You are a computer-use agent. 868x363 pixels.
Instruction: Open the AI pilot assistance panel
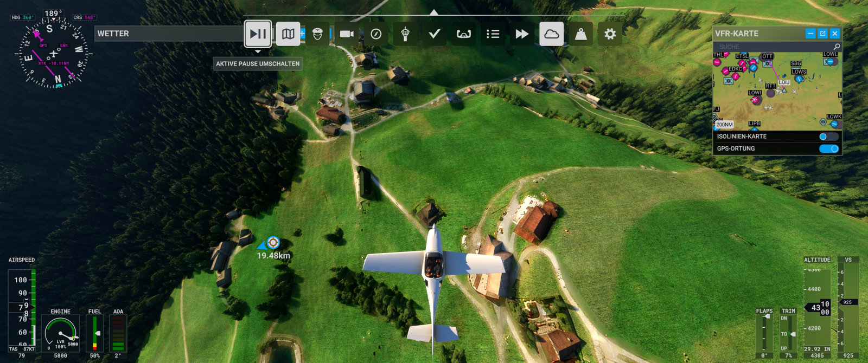[317, 34]
